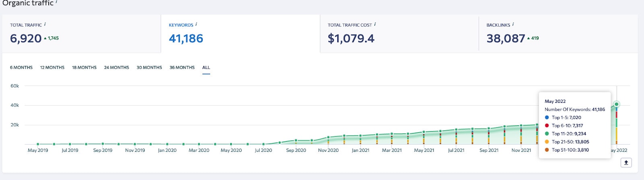Click the May 2022 data point
Viewport: 644px width, 180px height.
point(616,104)
